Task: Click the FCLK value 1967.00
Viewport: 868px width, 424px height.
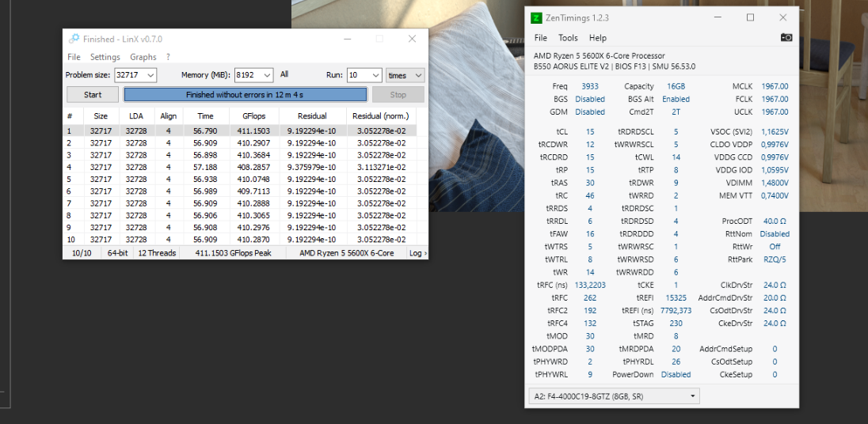Action: click(775, 99)
